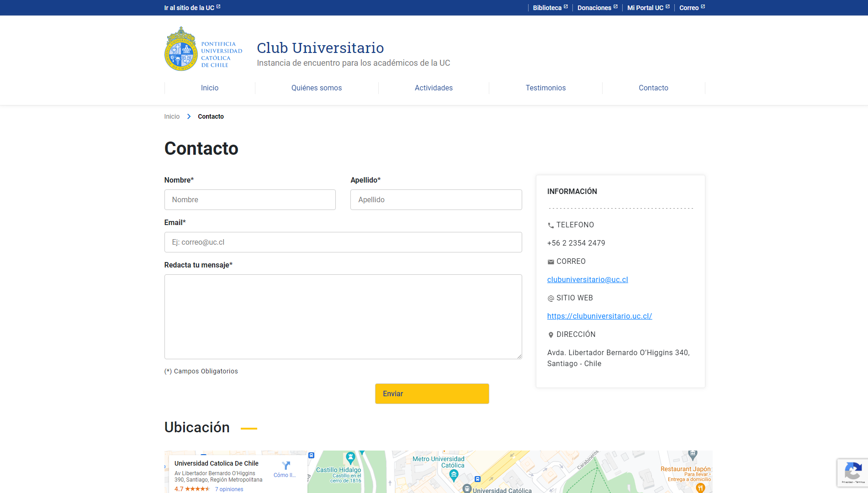Click the Ubicación heading

197,427
